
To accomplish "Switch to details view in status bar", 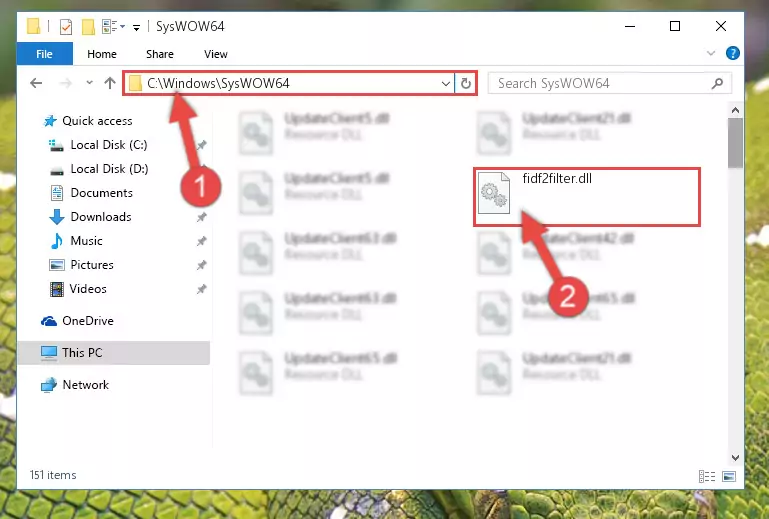I will 707,476.
